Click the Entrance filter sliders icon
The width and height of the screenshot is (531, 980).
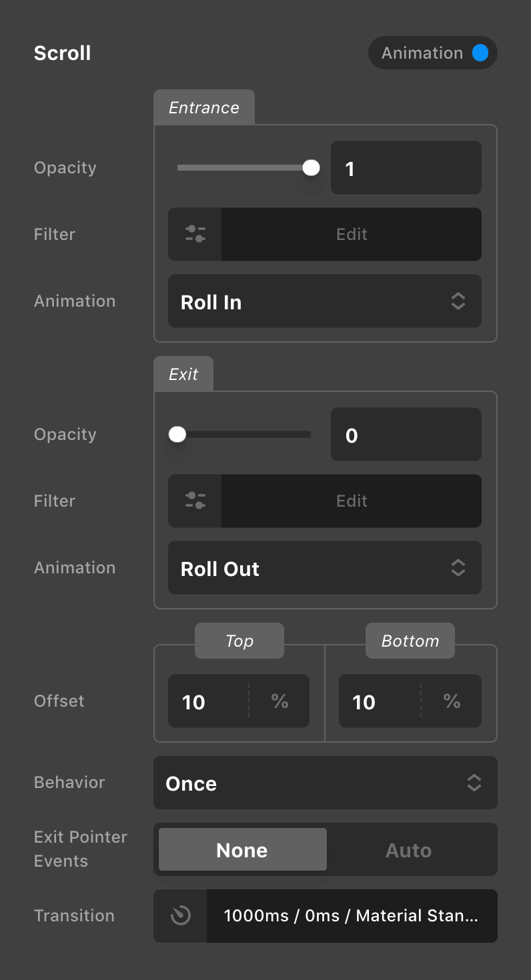pyautogui.click(x=195, y=234)
